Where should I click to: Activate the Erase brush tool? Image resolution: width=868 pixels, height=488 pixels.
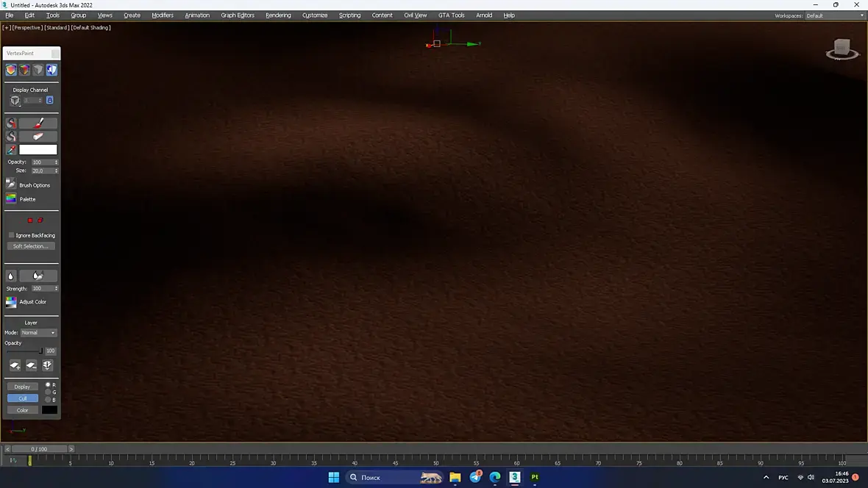click(38, 136)
